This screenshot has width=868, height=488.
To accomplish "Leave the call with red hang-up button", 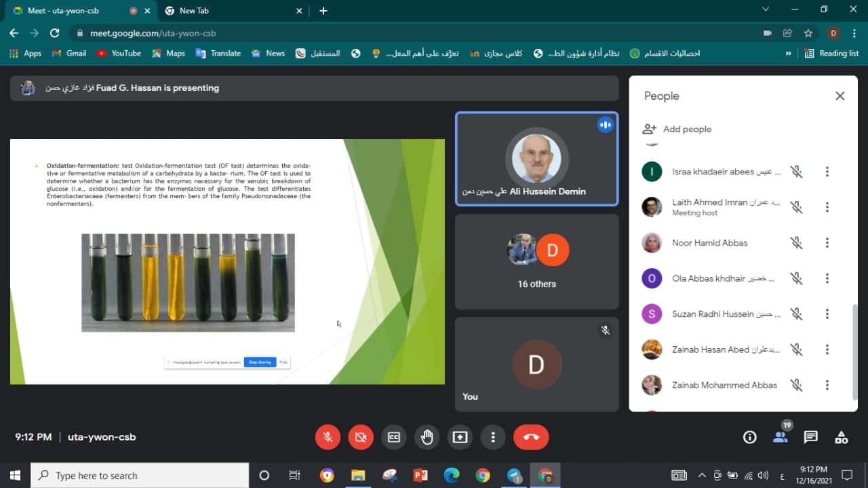I will [530, 437].
